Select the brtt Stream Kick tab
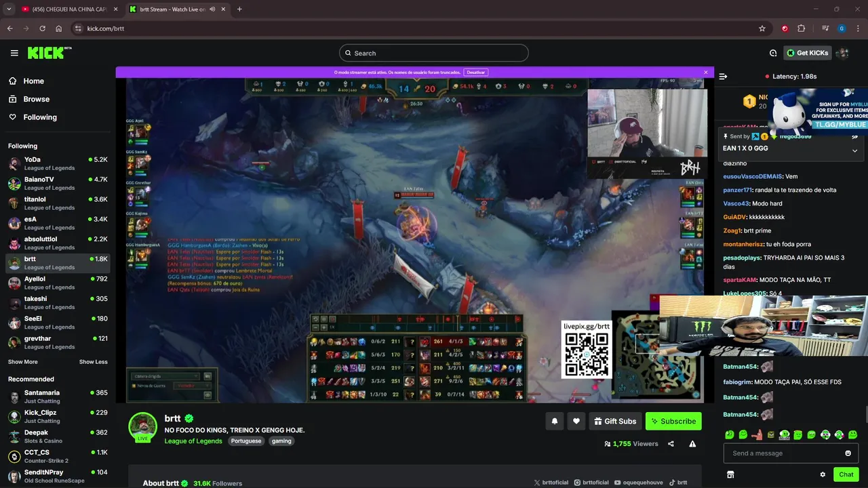 point(178,9)
